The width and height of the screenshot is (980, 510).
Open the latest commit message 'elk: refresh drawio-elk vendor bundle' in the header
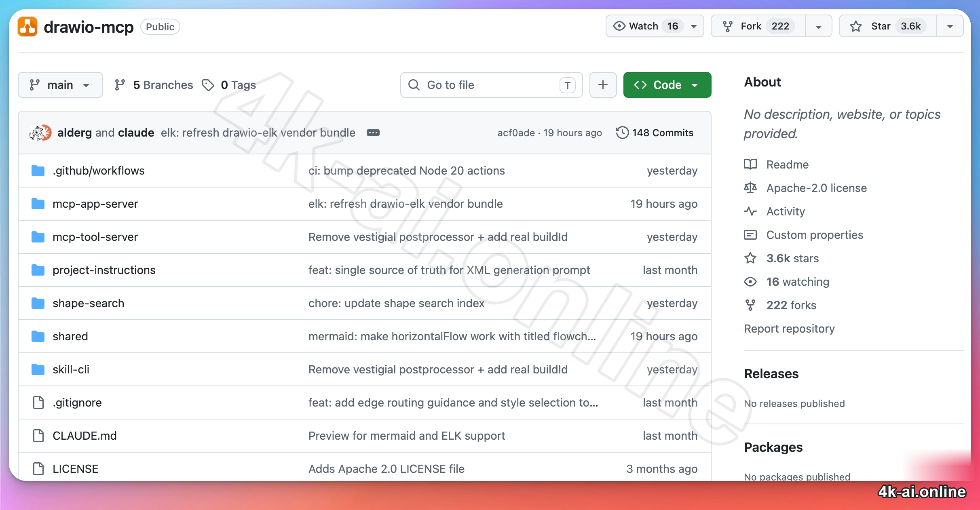click(x=258, y=133)
